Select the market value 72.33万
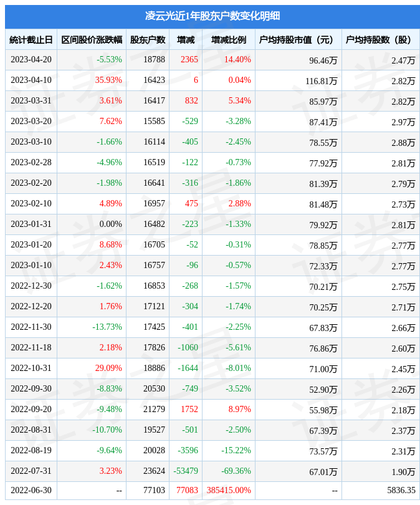The height and width of the screenshot is (505, 420). click(x=323, y=266)
